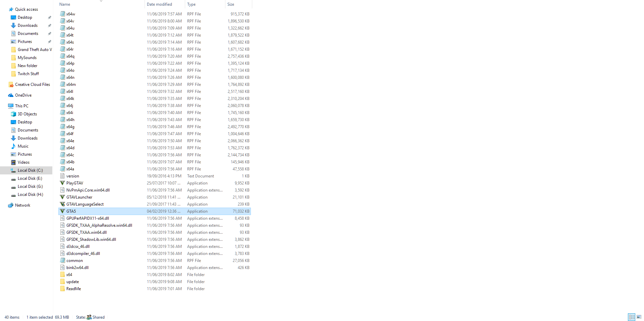Click the bink2w64.dll file icon
Image resolution: width=644 pixels, height=321 pixels.
click(x=62, y=268)
